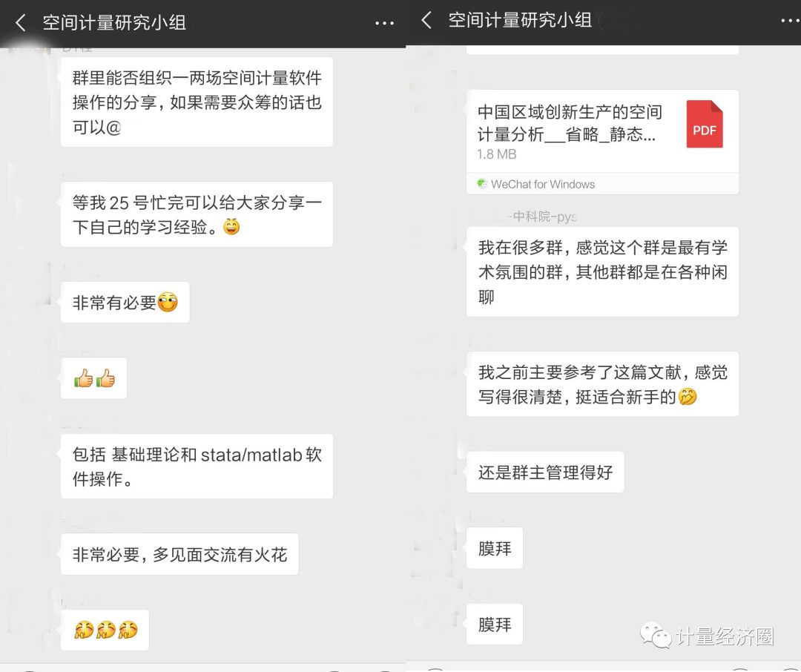Click the red PDF file icon
Image resolution: width=801 pixels, height=672 pixels.
pos(705,124)
